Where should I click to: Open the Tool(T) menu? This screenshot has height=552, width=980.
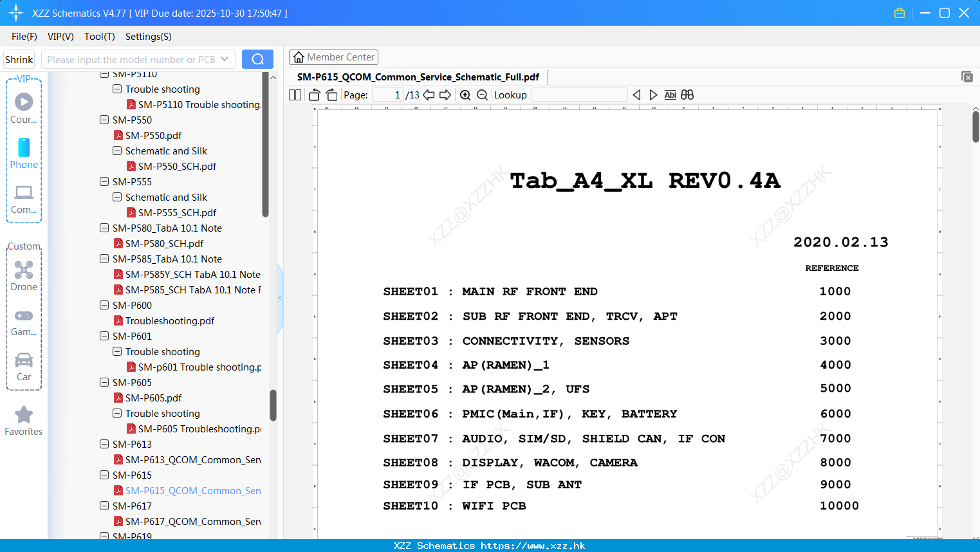point(100,37)
